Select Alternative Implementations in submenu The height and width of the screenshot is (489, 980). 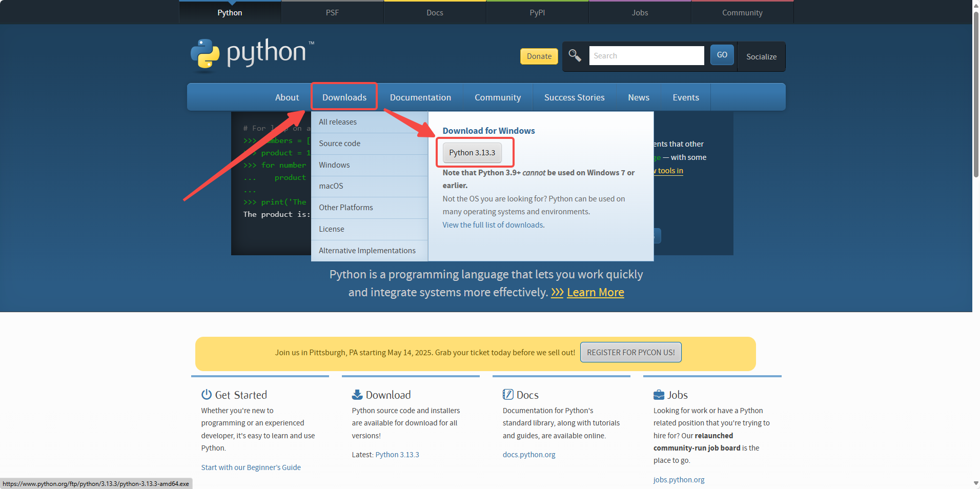370,251
